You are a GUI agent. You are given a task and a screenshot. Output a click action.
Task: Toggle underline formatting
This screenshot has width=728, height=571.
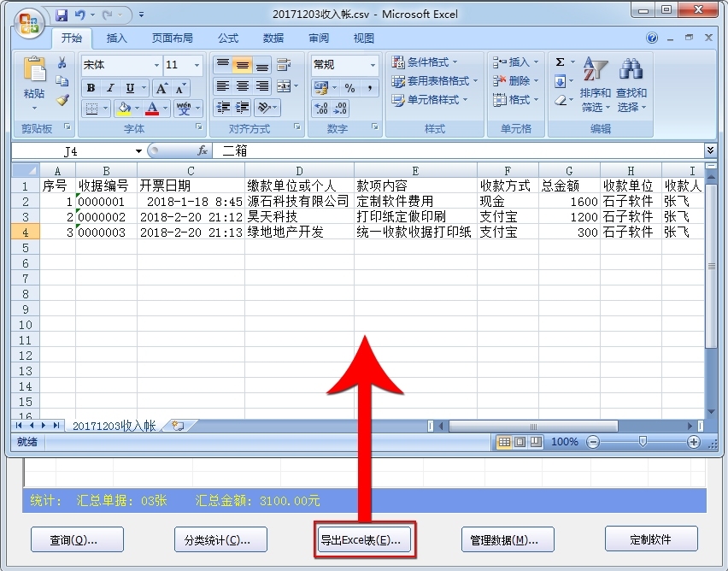click(x=130, y=88)
